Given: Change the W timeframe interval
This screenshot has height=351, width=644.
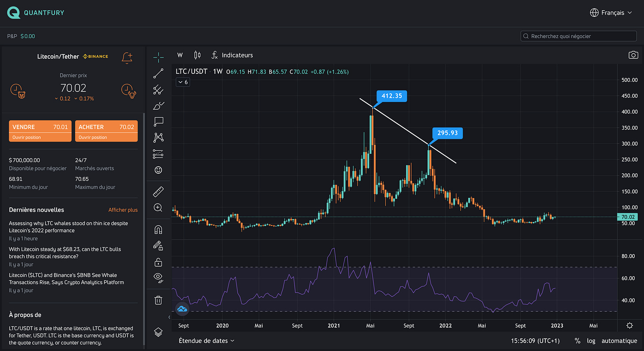Looking at the screenshot, I should click(x=180, y=55).
